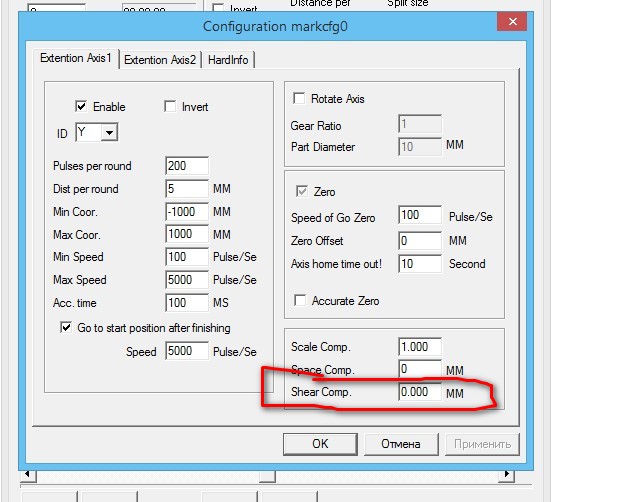
Task: Tick the Accurate Zero checkbox
Action: 299,301
